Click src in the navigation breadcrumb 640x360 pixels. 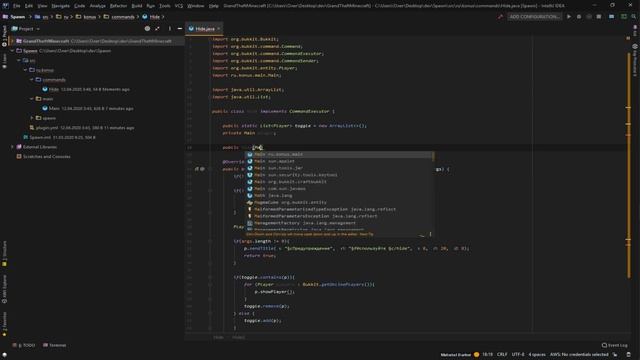click(x=45, y=17)
